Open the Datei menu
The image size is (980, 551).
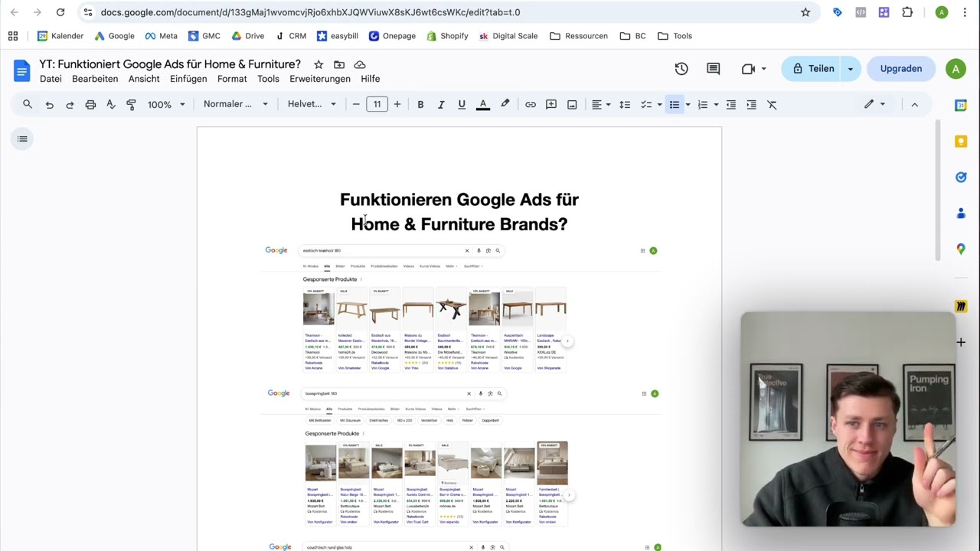(51, 79)
